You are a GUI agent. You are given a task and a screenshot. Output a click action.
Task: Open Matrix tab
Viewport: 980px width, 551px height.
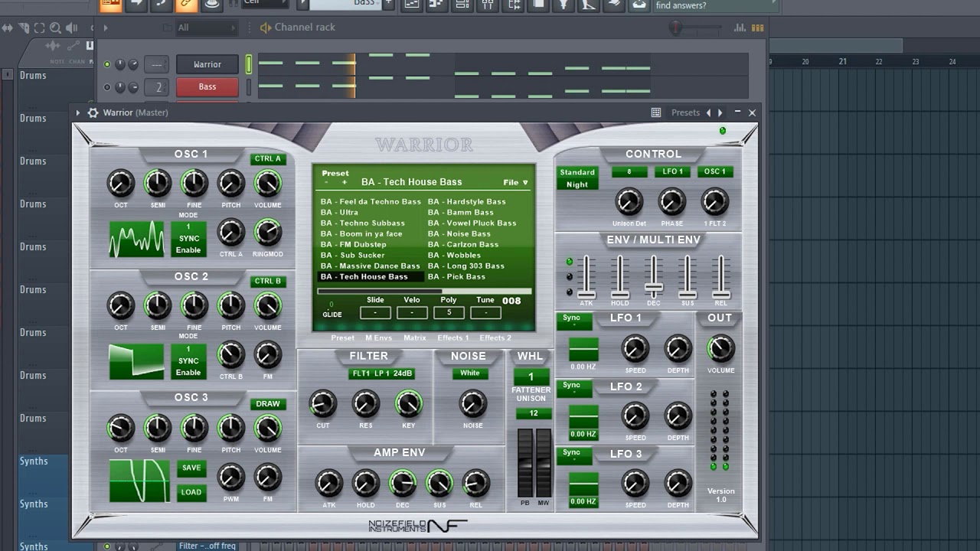[x=415, y=337]
